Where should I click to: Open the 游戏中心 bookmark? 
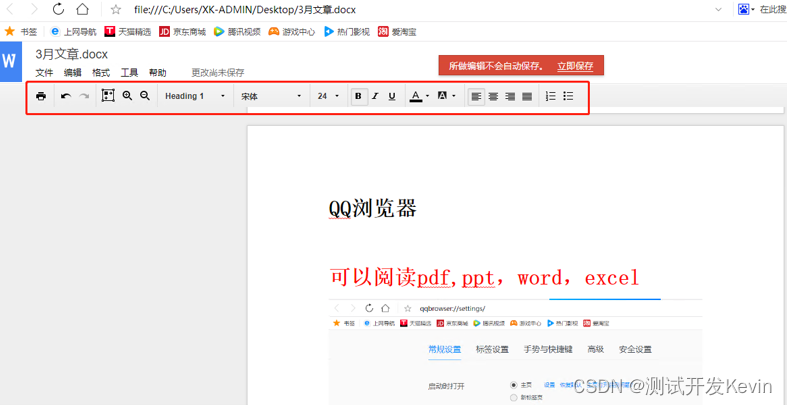[x=292, y=32]
